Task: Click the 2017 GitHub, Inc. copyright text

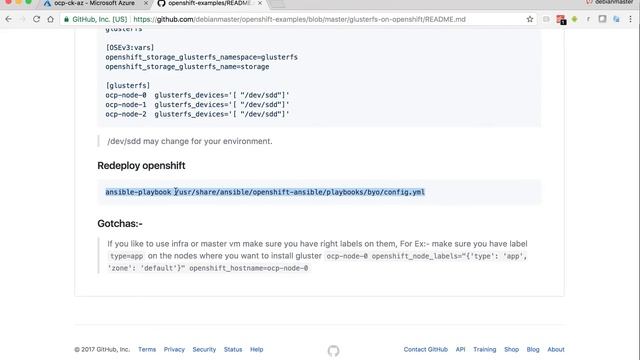Action: (102, 349)
